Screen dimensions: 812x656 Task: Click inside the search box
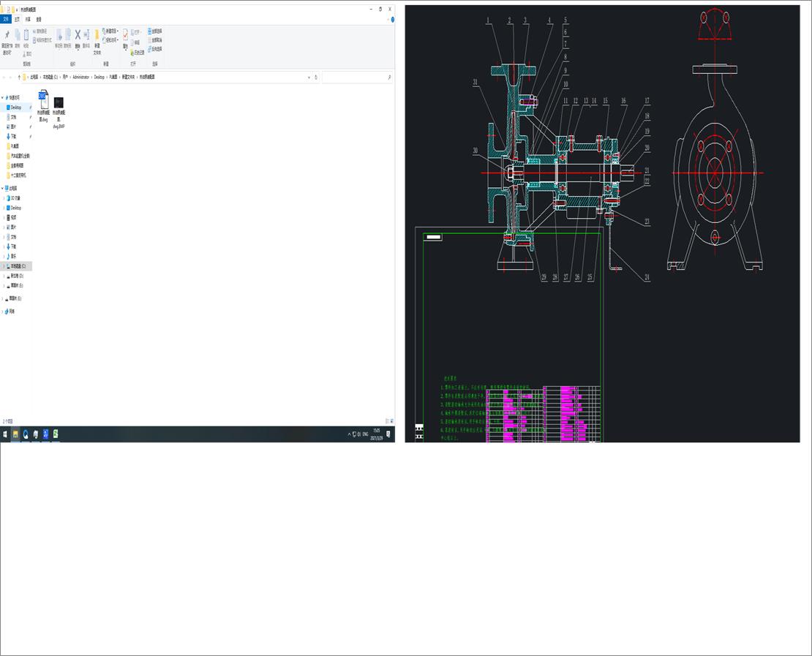358,77
